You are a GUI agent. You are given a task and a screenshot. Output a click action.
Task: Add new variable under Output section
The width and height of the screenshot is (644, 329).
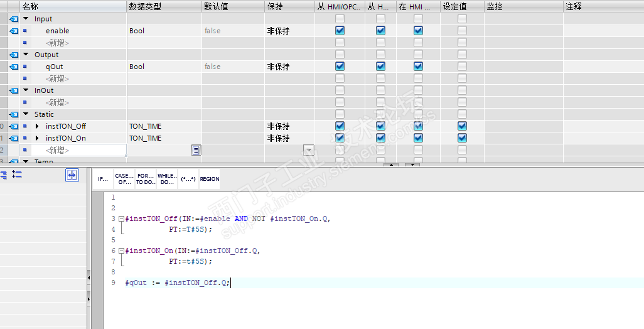click(57, 79)
